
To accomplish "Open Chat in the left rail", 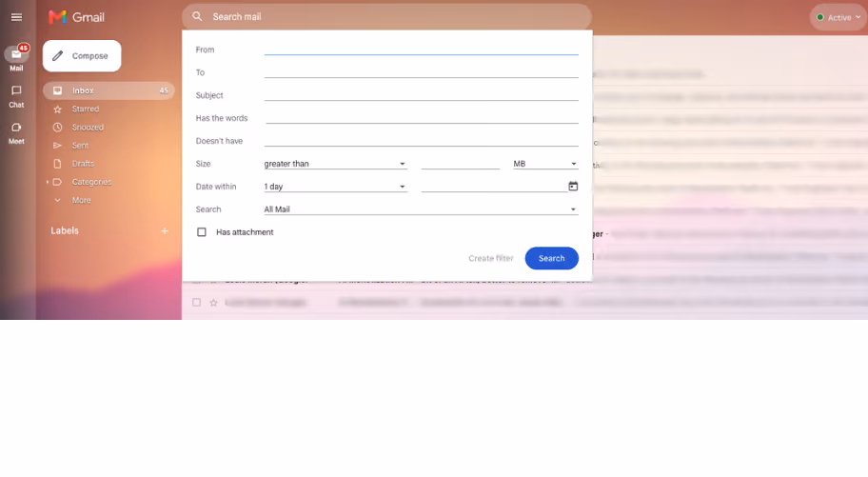I will click(x=16, y=96).
